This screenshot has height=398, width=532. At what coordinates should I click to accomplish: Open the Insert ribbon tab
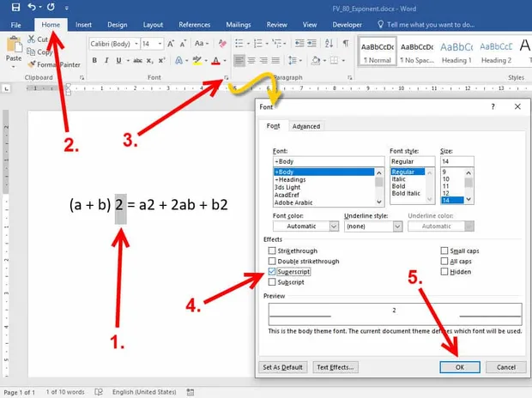point(83,25)
